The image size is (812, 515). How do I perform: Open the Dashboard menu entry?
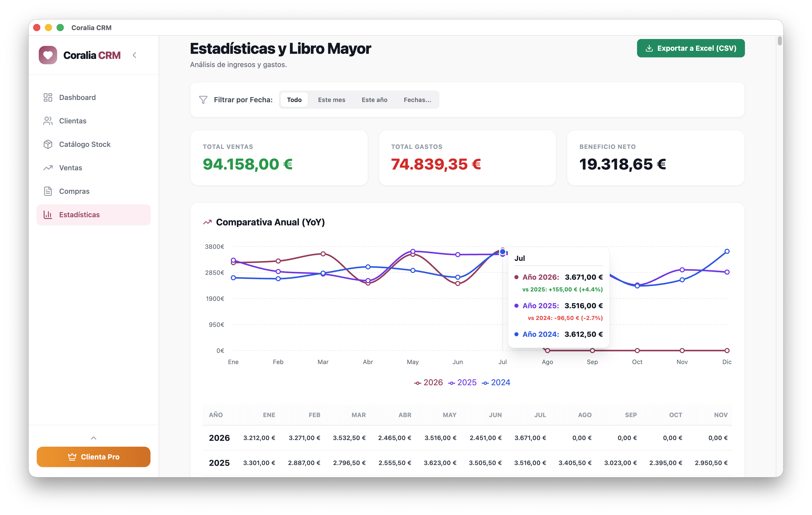(x=93, y=97)
